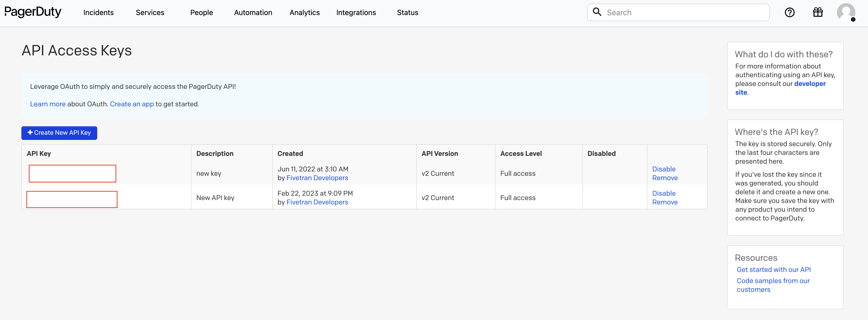The height and width of the screenshot is (320, 868).
Task: Click the API Version column header
Action: click(440, 154)
